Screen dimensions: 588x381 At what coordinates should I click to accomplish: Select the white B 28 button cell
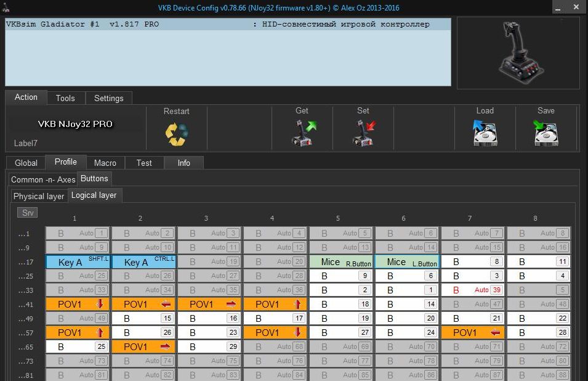click(539, 332)
